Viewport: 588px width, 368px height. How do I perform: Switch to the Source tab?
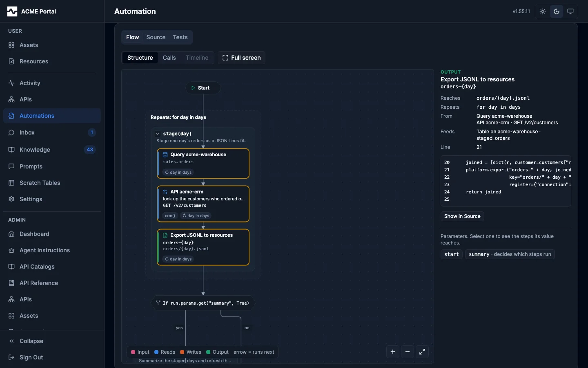[x=156, y=37]
